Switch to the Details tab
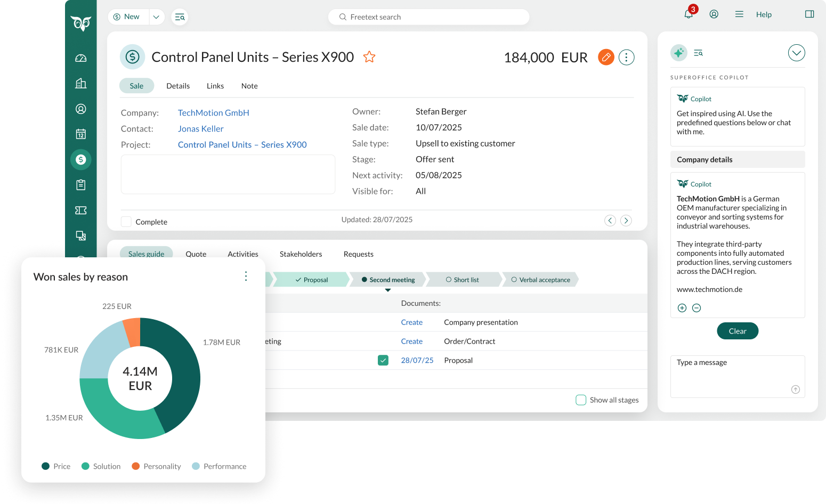 click(x=178, y=86)
